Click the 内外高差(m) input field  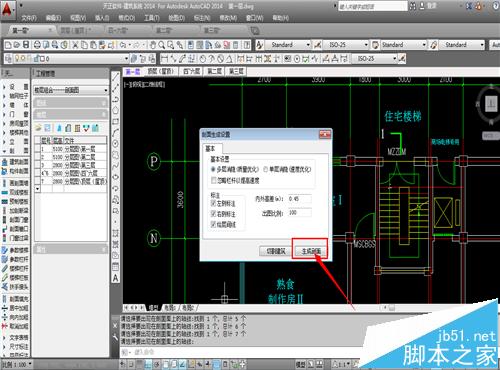point(300,199)
